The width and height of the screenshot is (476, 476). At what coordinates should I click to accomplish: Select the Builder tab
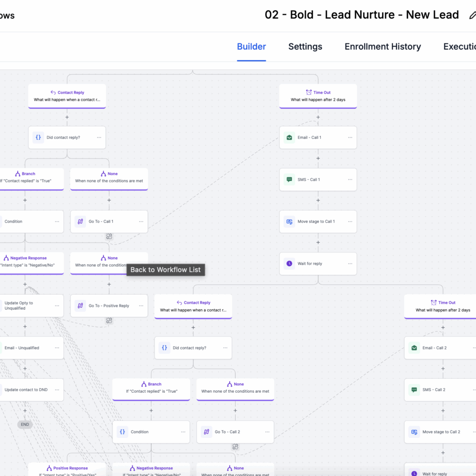click(x=251, y=46)
